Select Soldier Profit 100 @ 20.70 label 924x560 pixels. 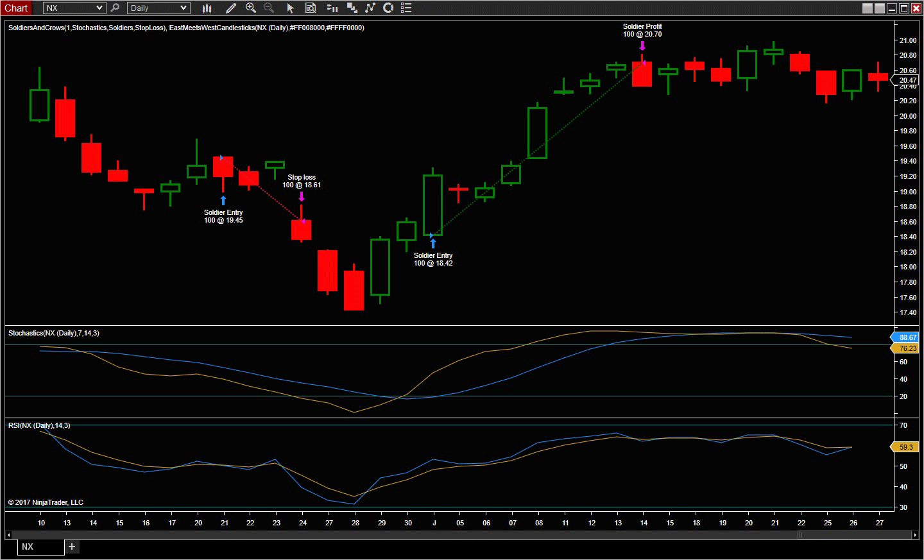(642, 30)
